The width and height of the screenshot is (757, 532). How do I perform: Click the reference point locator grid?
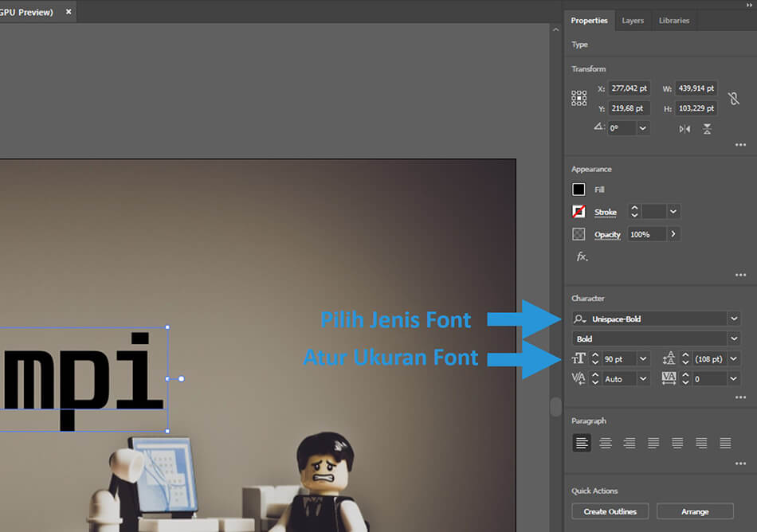(579, 99)
